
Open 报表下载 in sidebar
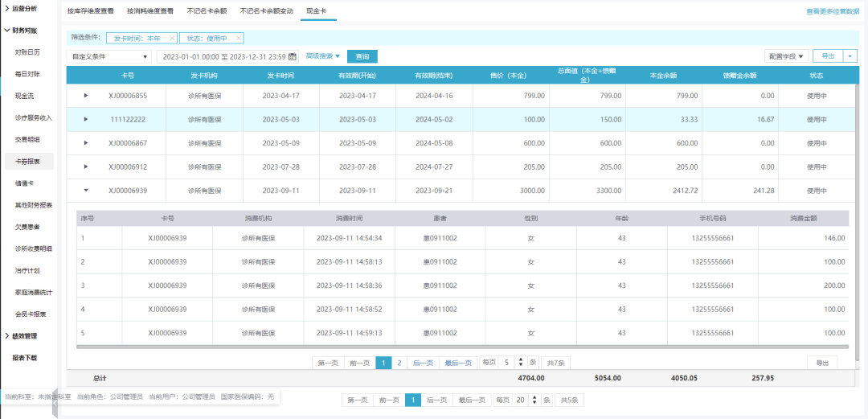pos(25,358)
